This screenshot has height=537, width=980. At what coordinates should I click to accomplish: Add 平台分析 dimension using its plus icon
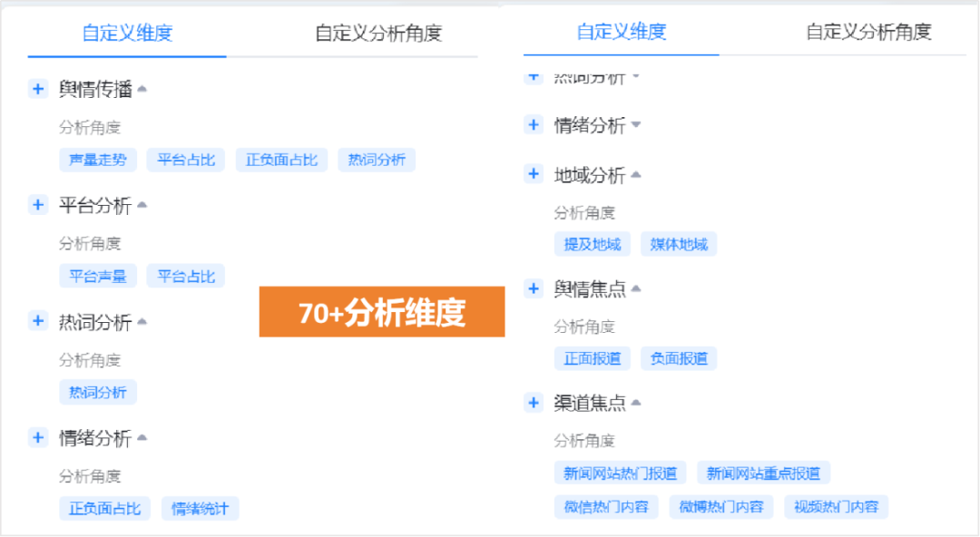(38, 205)
